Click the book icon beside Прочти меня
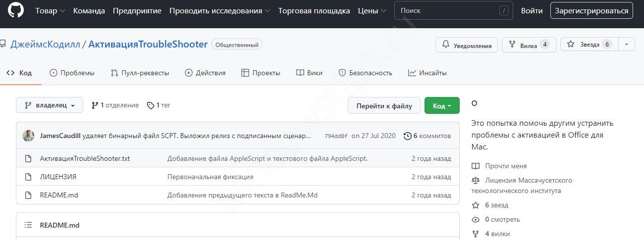The image size is (644, 241). tap(476, 166)
